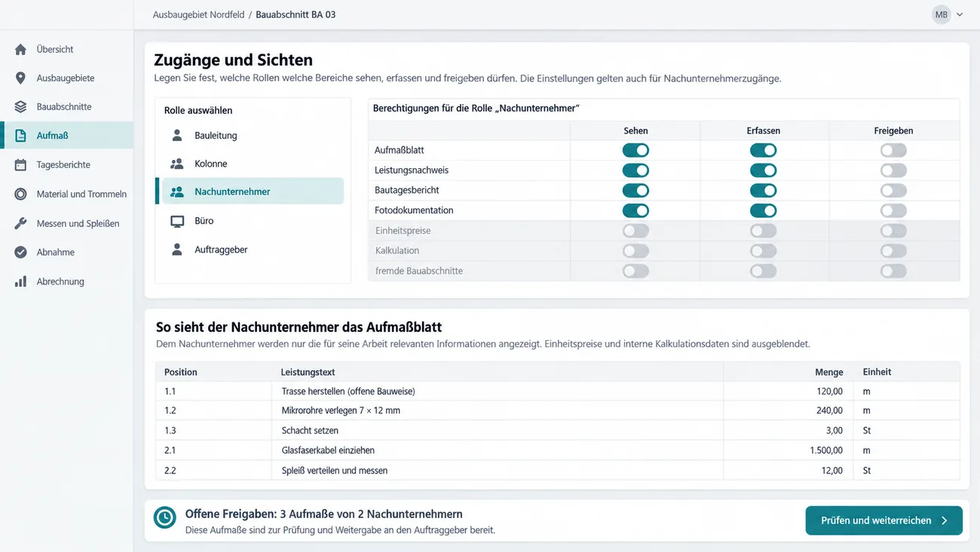Open the Ausbaugebiet Nordfeld breadcrumb
The height and width of the screenshot is (552, 980).
coord(198,14)
